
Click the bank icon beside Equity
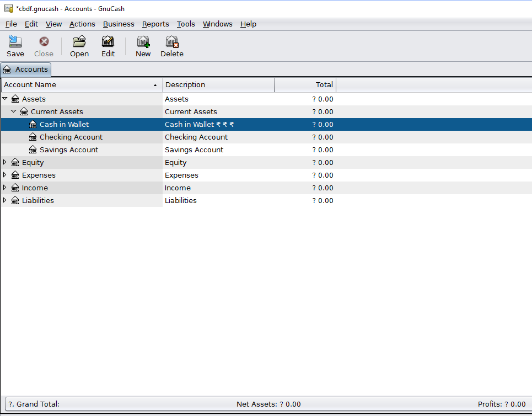tap(15, 162)
